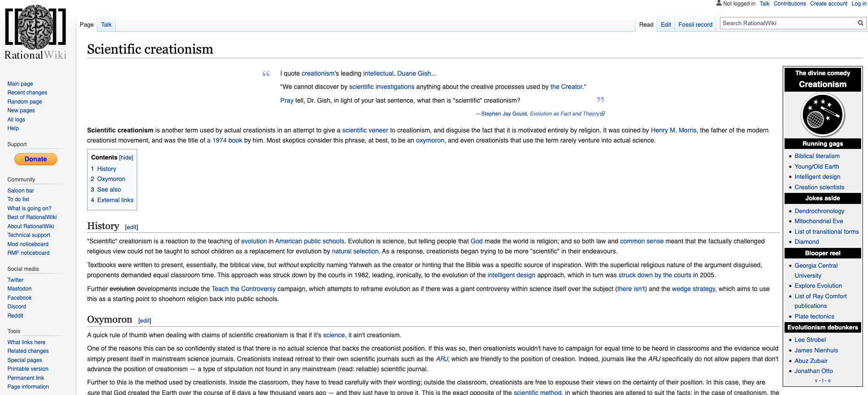Open Henry M. Morris link
This screenshot has height=395, width=868.
coord(674,130)
